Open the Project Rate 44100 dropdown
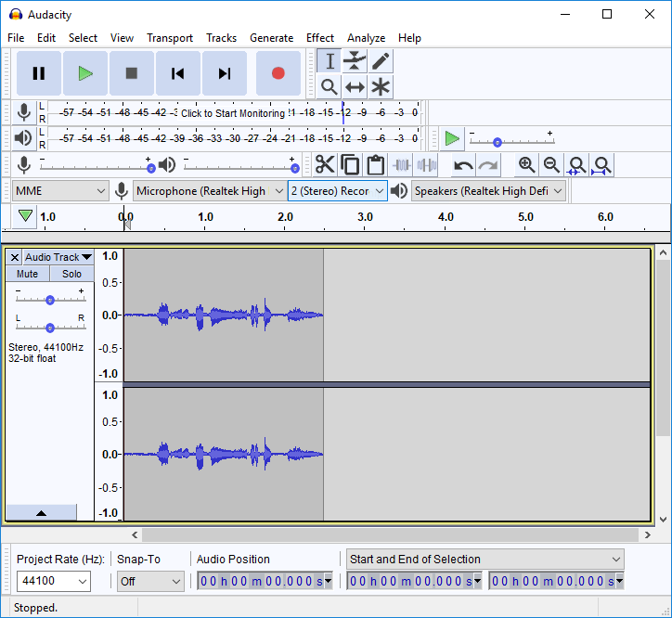 [54, 581]
